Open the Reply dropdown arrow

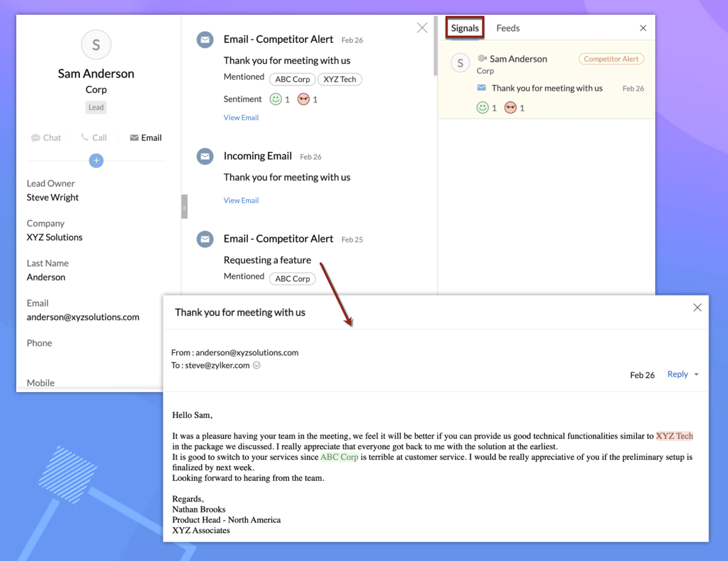[x=696, y=374]
